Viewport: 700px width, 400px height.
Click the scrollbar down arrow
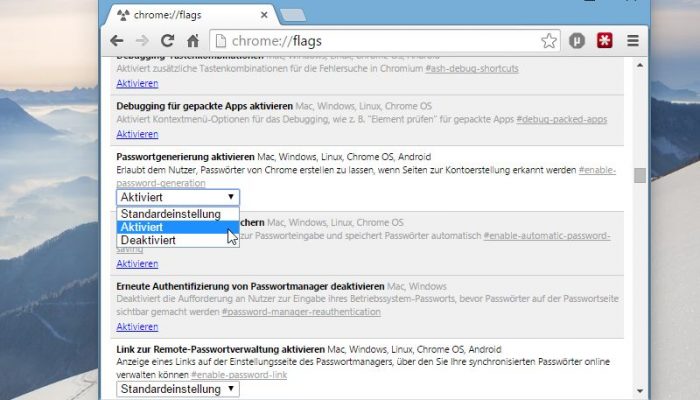point(640,391)
